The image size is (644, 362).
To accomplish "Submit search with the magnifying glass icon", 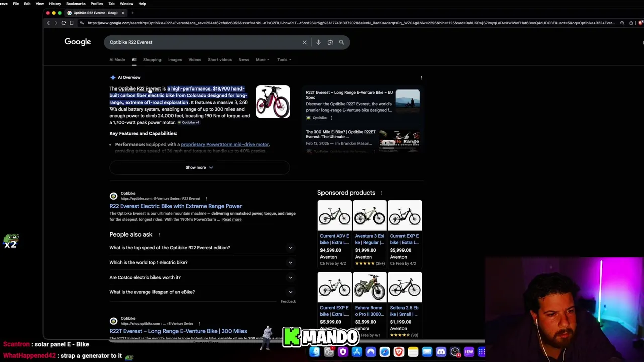I will [341, 42].
